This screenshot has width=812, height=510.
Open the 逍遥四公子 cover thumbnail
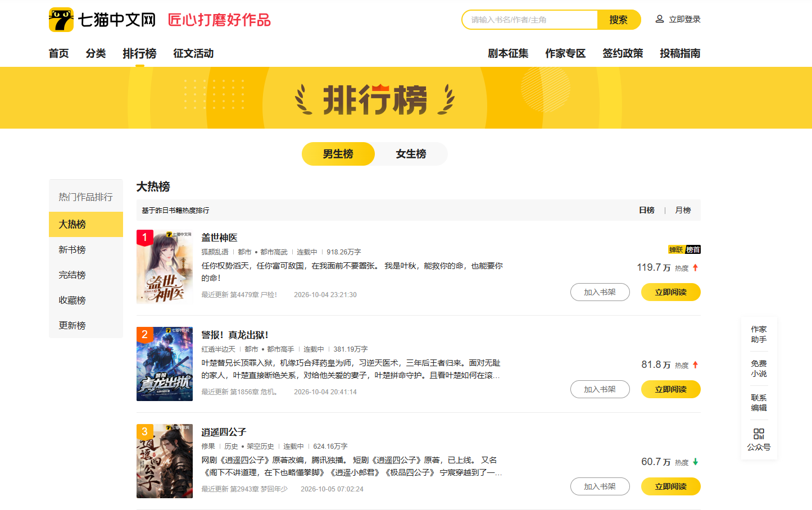[165, 461]
